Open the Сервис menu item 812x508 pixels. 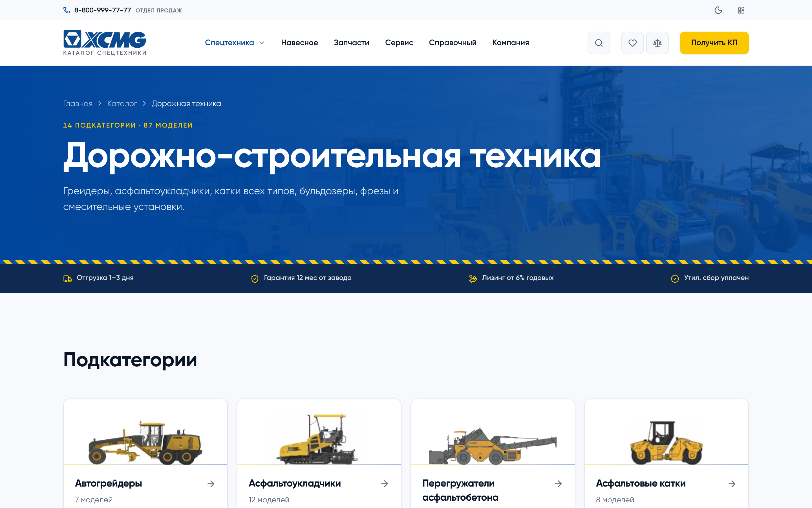tap(399, 43)
